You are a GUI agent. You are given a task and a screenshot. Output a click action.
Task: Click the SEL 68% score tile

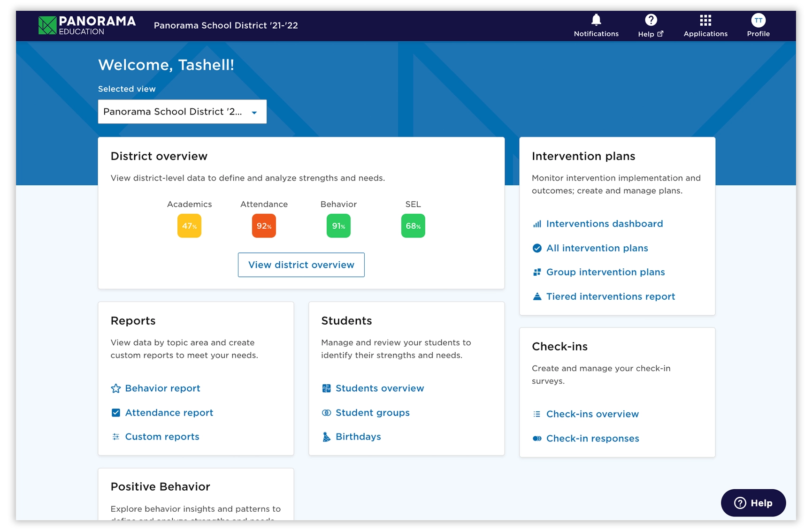pyautogui.click(x=413, y=226)
